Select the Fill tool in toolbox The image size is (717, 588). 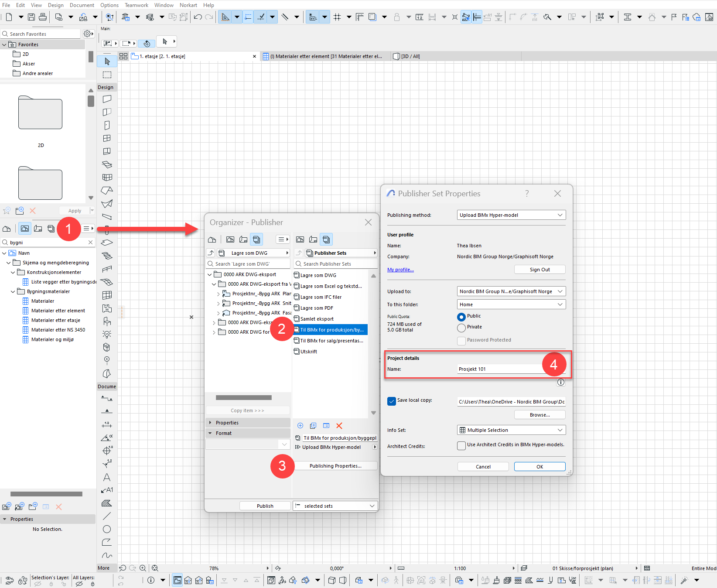coord(107,503)
